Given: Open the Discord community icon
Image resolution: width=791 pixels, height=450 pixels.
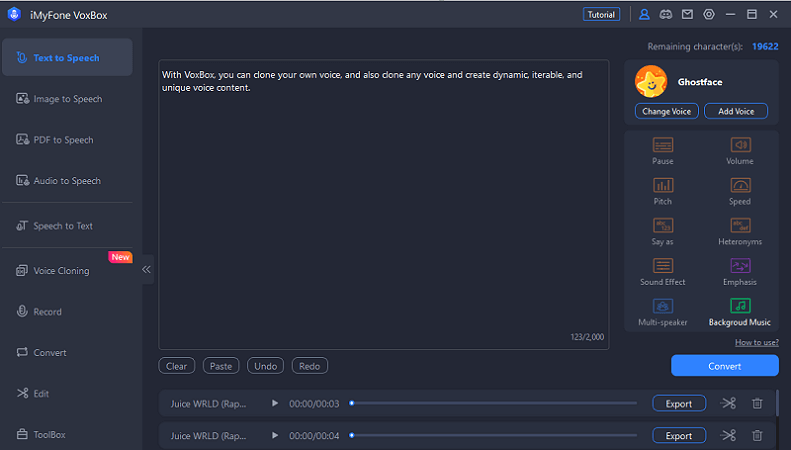Looking at the screenshot, I should [x=666, y=15].
